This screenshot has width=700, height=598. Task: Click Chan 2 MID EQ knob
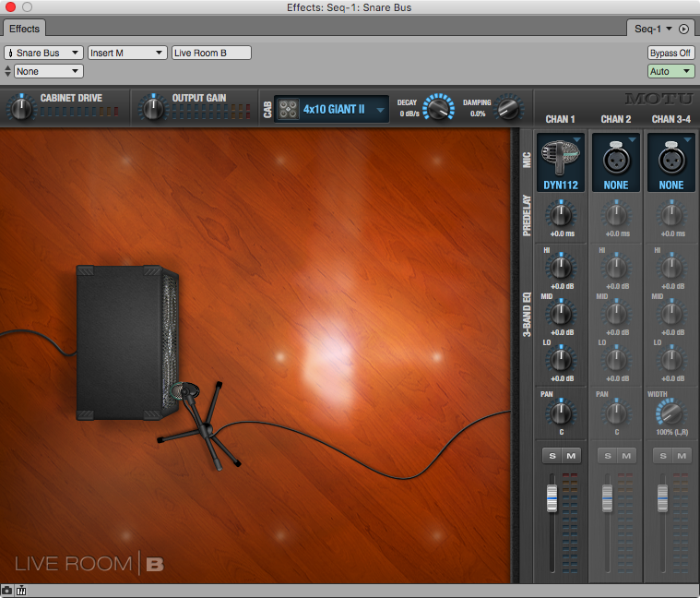(616, 314)
